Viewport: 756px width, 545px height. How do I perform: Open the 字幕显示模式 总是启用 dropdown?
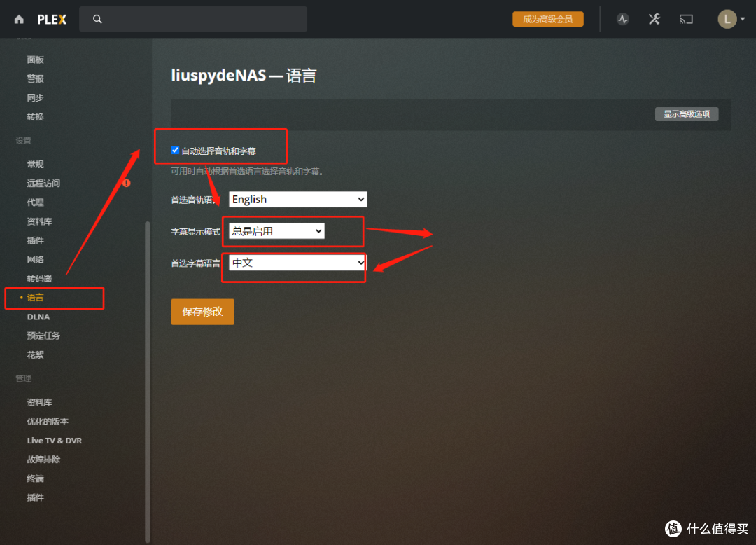(276, 231)
